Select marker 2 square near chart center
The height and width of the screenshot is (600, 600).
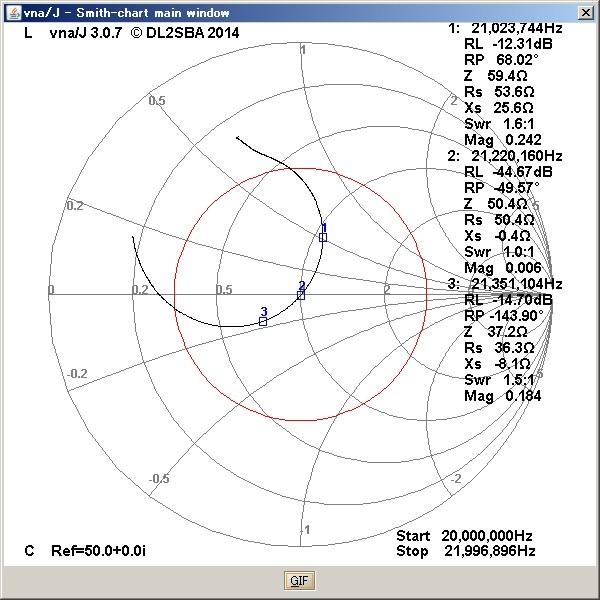pos(301,295)
